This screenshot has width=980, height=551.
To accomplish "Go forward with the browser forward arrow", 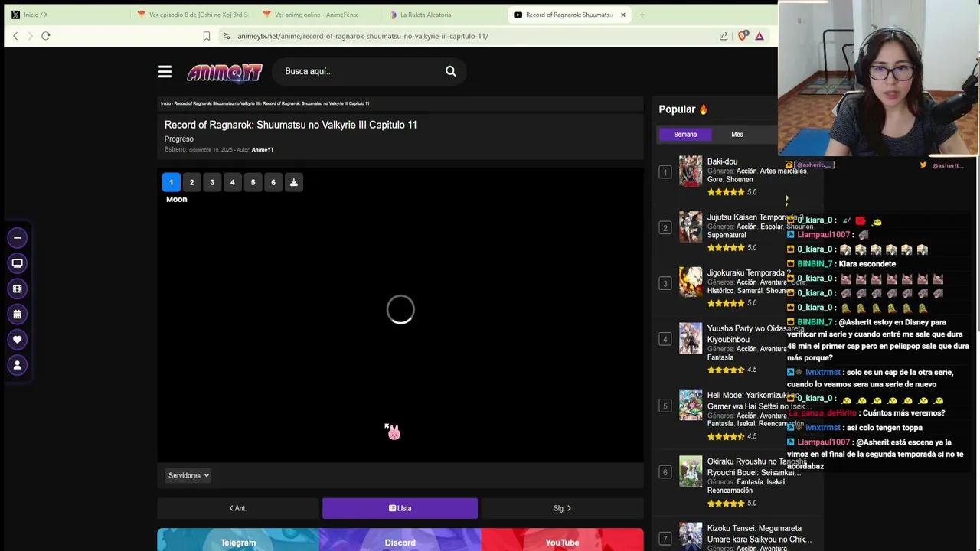I will tap(31, 36).
